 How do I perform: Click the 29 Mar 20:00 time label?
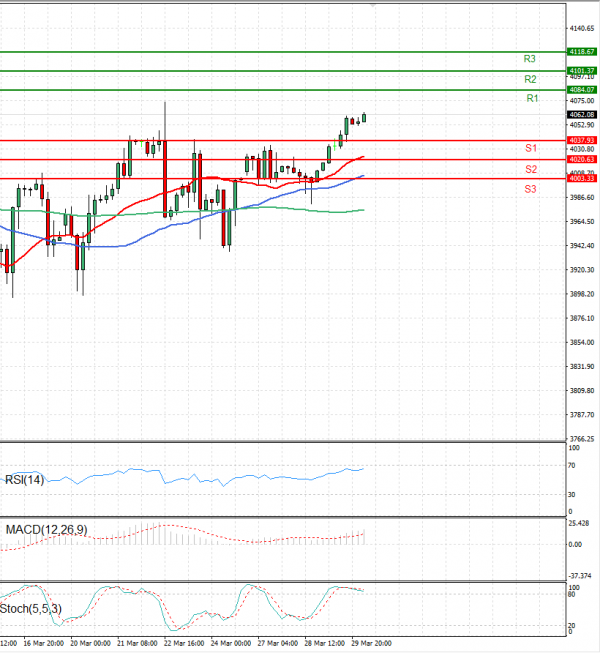371,643
